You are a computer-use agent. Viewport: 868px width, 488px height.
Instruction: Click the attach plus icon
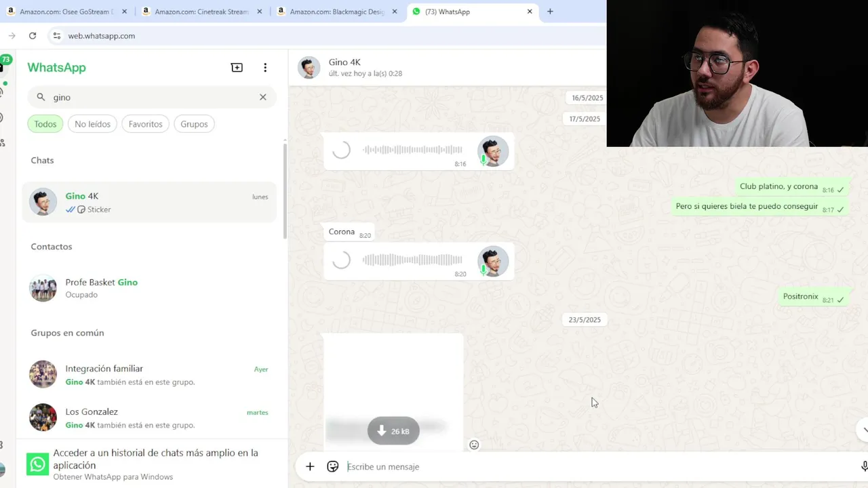310,466
